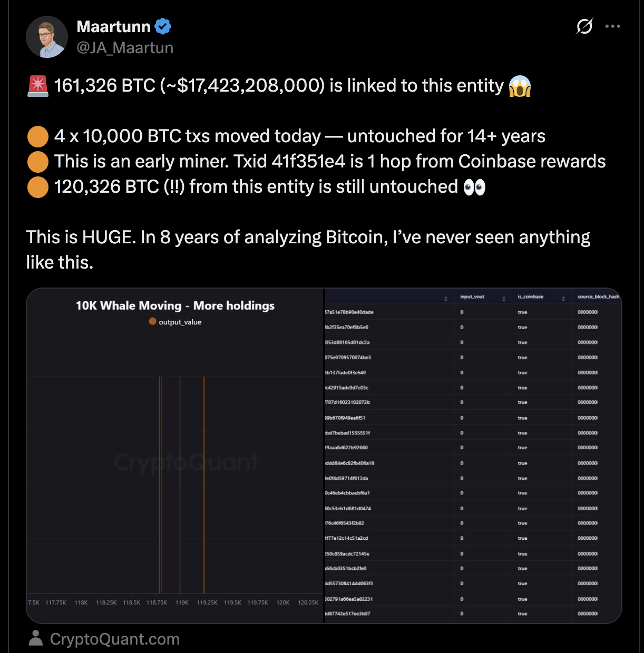Screen dimensions: 644x653
Task: Click the person icon beside CryptoQuant.com
Action: [x=36, y=638]
